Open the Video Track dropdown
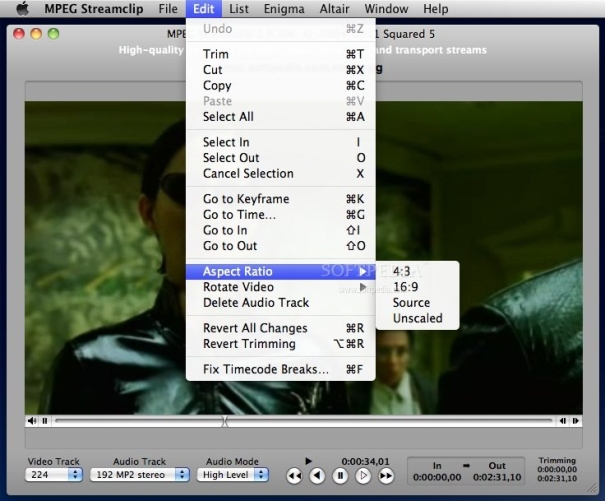Viewport: 605px width, 501px height. point(54,474)
